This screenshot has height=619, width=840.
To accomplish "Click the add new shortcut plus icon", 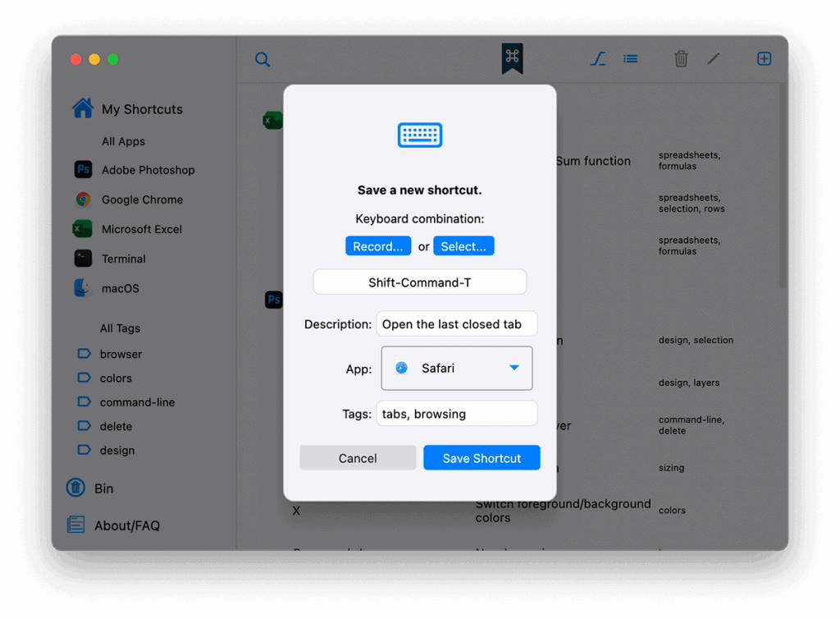I will point(764,58).
